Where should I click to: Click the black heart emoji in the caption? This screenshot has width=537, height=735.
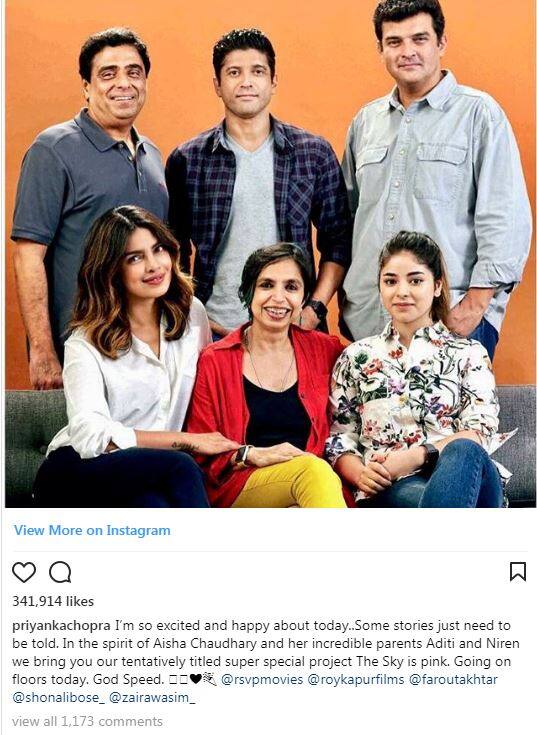click(195, 679)
